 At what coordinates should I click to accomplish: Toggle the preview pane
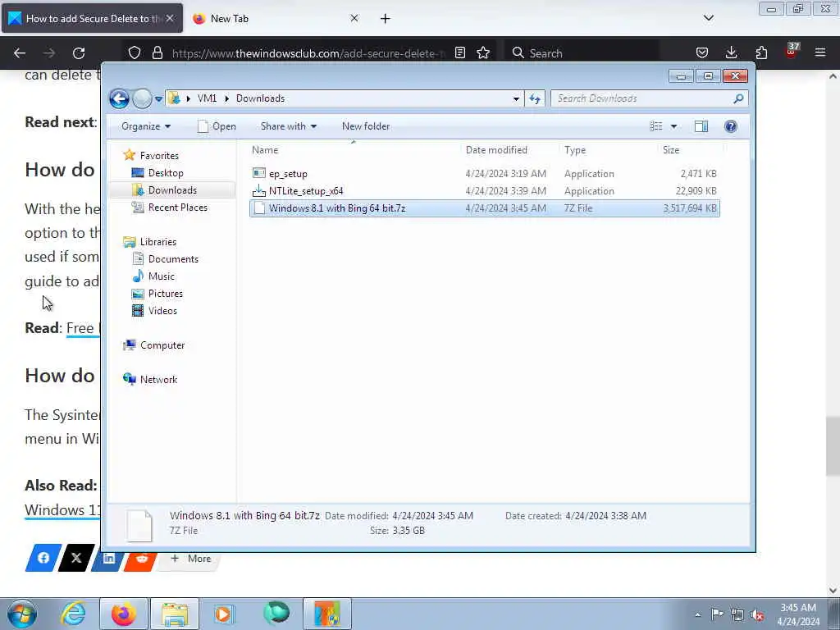[701, 126]
